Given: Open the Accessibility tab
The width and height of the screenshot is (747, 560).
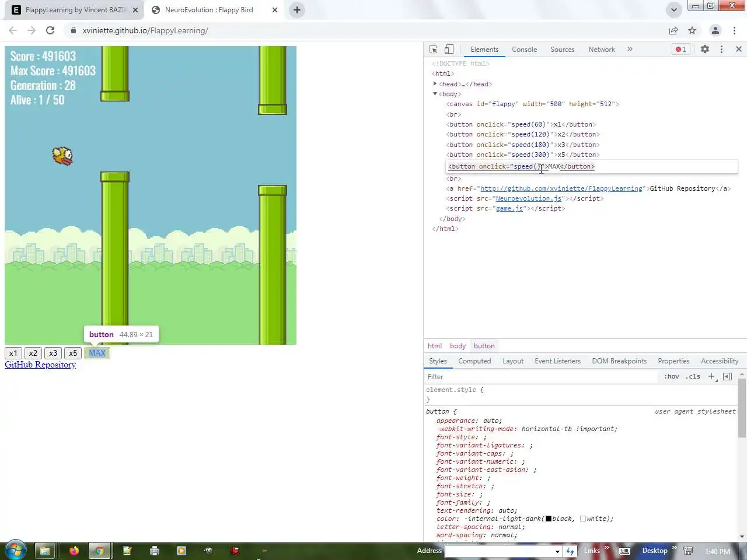Looking at the screenshot, I should (x=720, y=361).
